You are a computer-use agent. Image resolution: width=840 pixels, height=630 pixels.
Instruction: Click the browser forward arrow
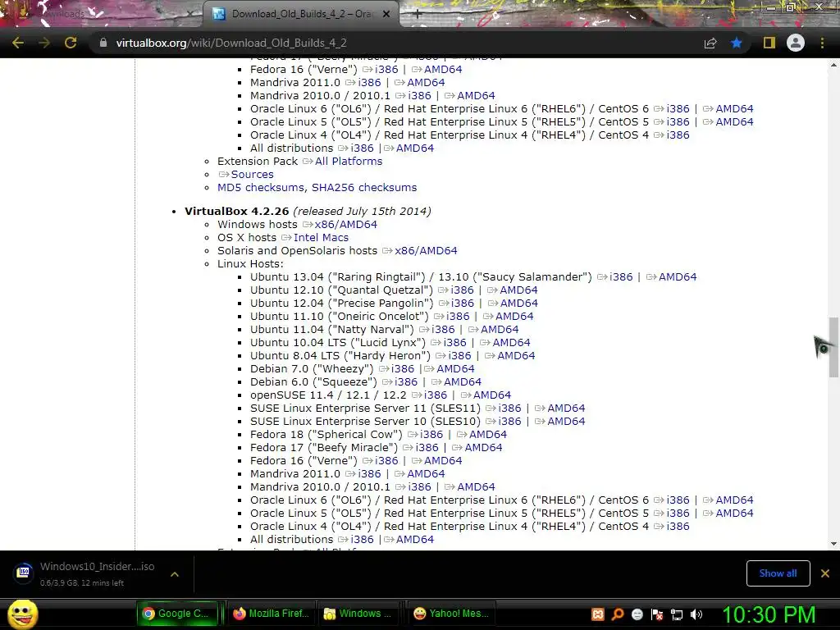(44, 43)
